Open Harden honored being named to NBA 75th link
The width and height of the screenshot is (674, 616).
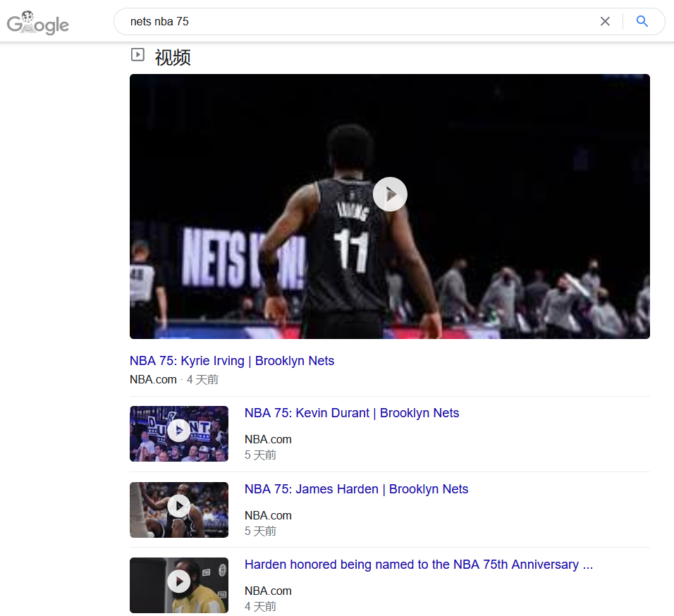pos(419,565)
